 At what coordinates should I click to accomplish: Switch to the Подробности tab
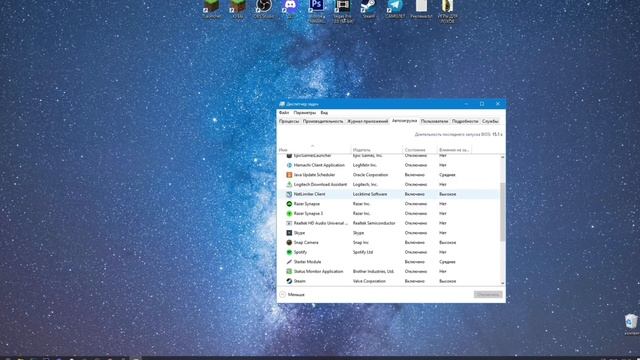tap(465, 121)
